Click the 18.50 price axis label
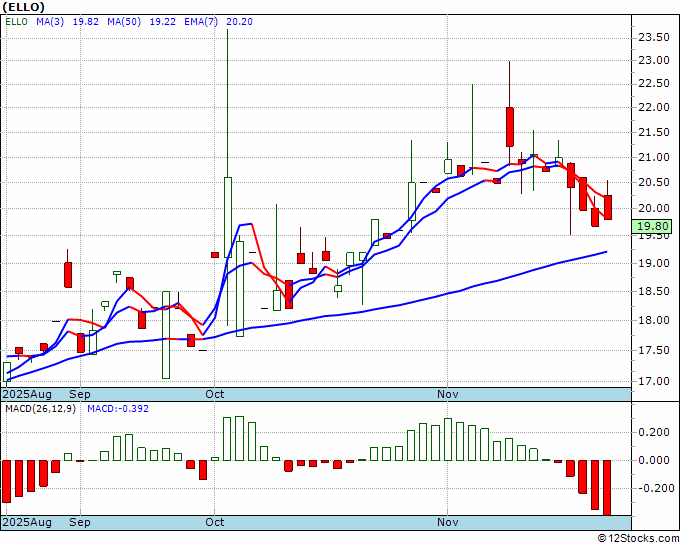 coord(654,291)
